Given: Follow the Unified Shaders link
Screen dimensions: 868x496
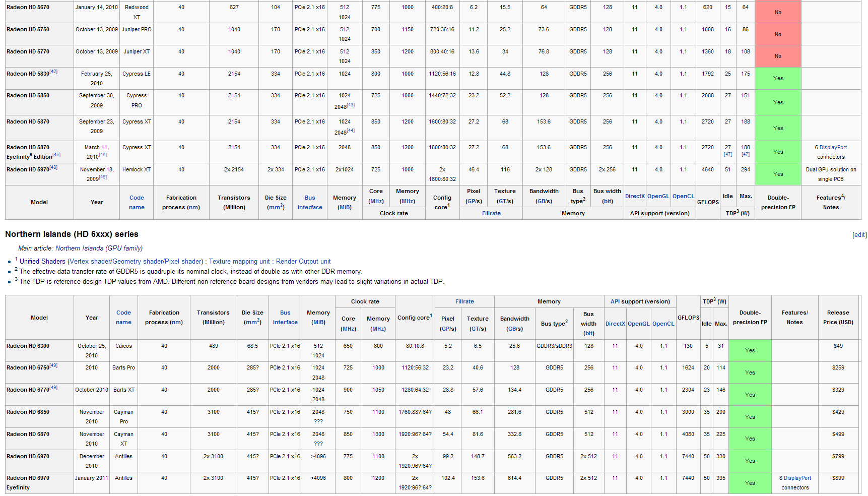Looking at the screenshot, I should pos(42,261).
